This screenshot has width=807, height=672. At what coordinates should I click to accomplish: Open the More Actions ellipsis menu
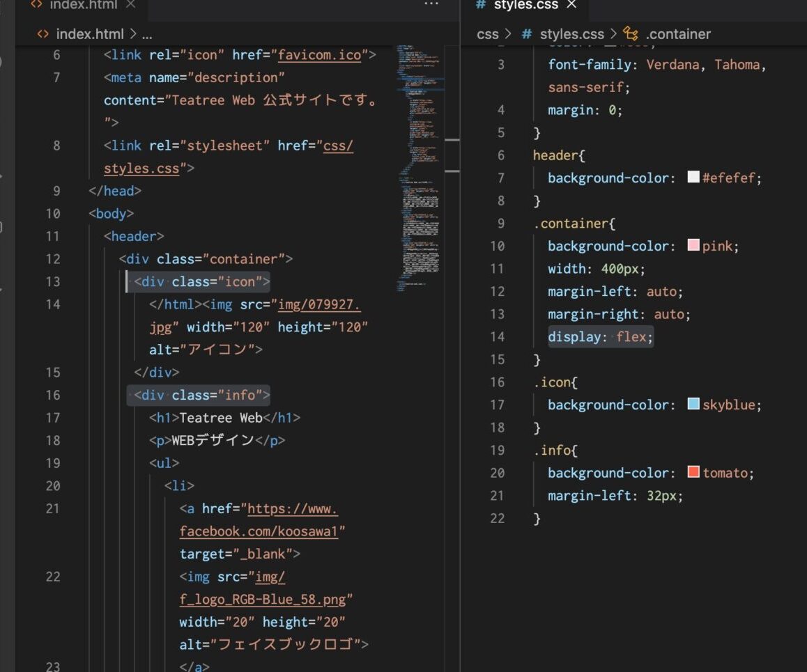click(x=432, y=5)
